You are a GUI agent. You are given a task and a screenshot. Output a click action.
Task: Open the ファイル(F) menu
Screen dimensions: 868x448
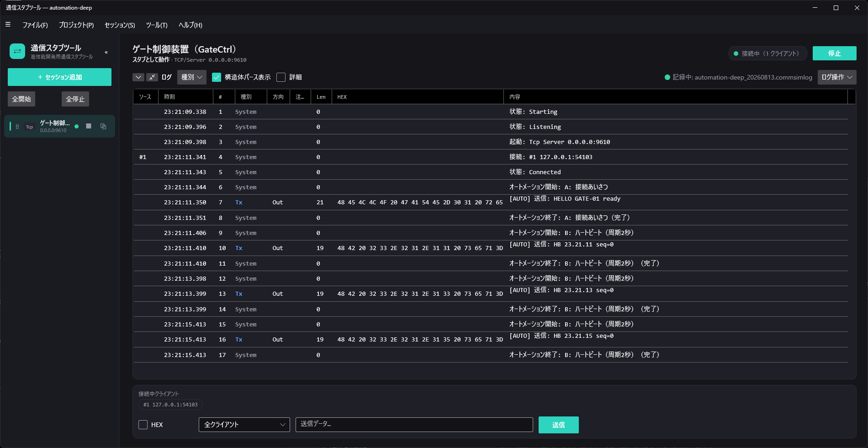(x=35, y=25)
